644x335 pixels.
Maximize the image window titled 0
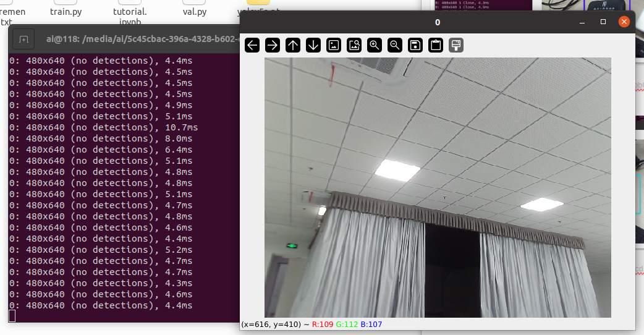603,22
